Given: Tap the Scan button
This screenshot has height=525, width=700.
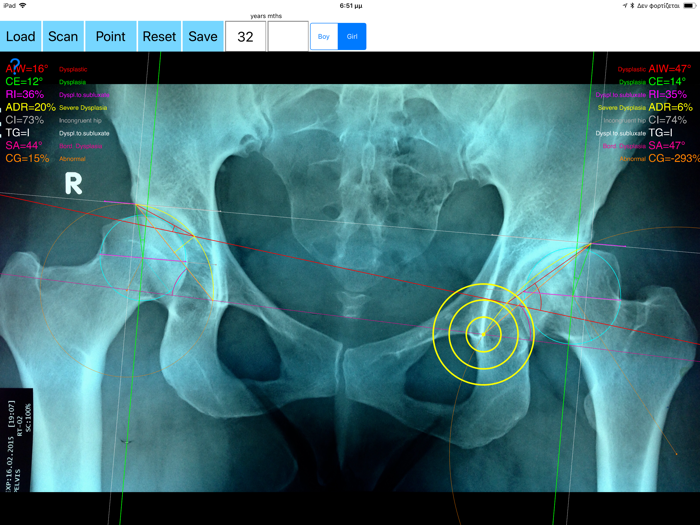Looking at the screenshot, I should [x=63, y=36].
